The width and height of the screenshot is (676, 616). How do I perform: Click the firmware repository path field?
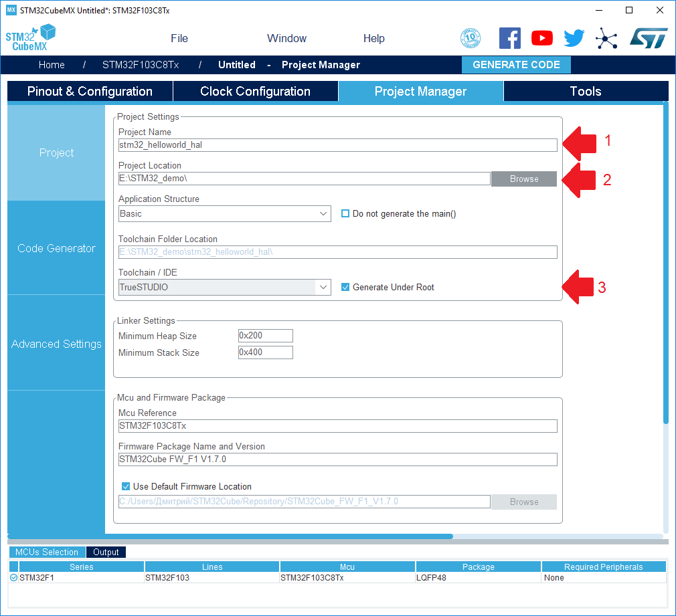305,502
